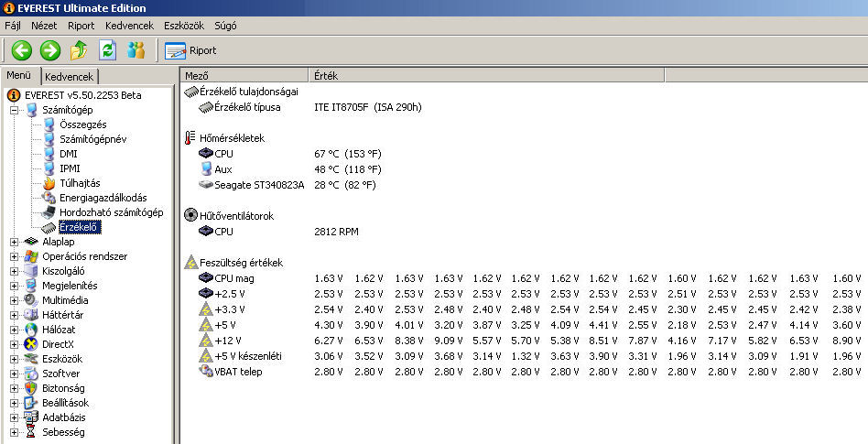This screenshot has height=444, width=868.
Task: Switch to the Menü tab
Action: click(x=19, y=75)
